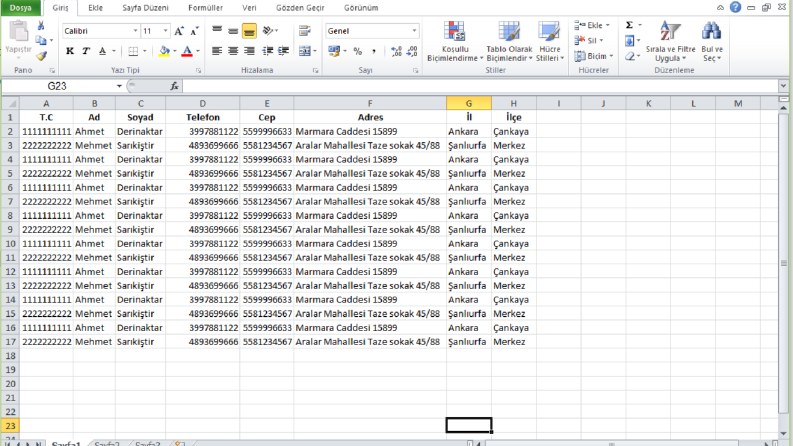This screenshot has width=793, height=446.
Task: Open the font size 11 dropdown
Action: [x=165, y=31]
